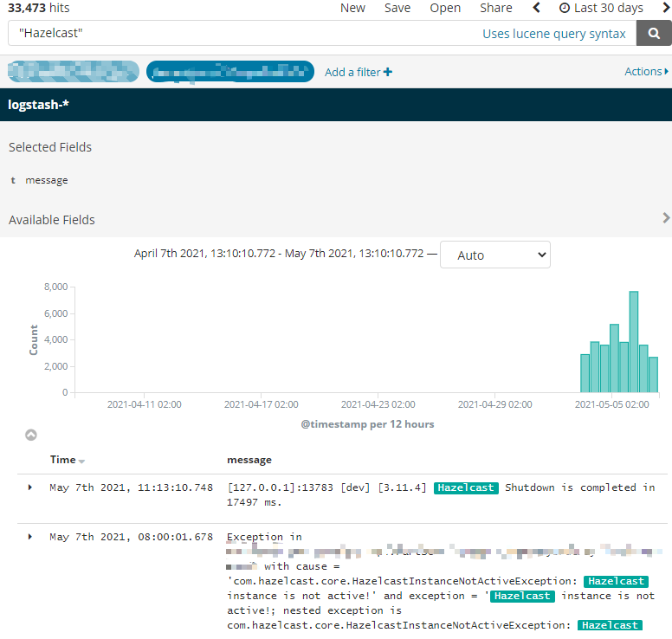This screenshot has height=639, width=672.
Task: Click the New menu item
Action: [x=352, y=8]
